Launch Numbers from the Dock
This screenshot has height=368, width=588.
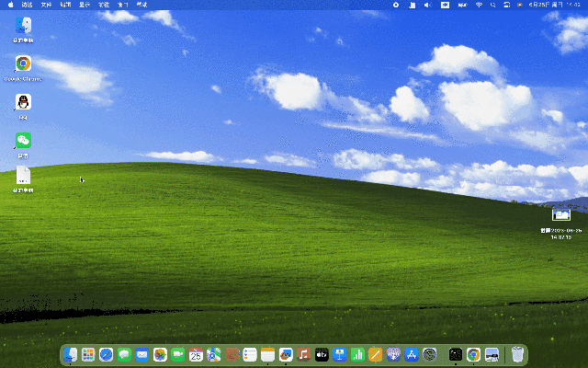357,354
